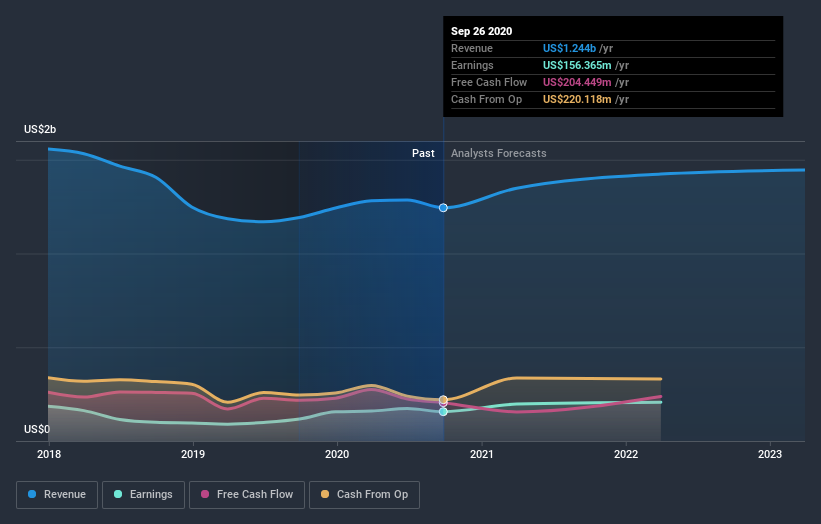Select the 2023 x-axis label
The width and height of the screenshot is (821, 524).
point(770,454)
